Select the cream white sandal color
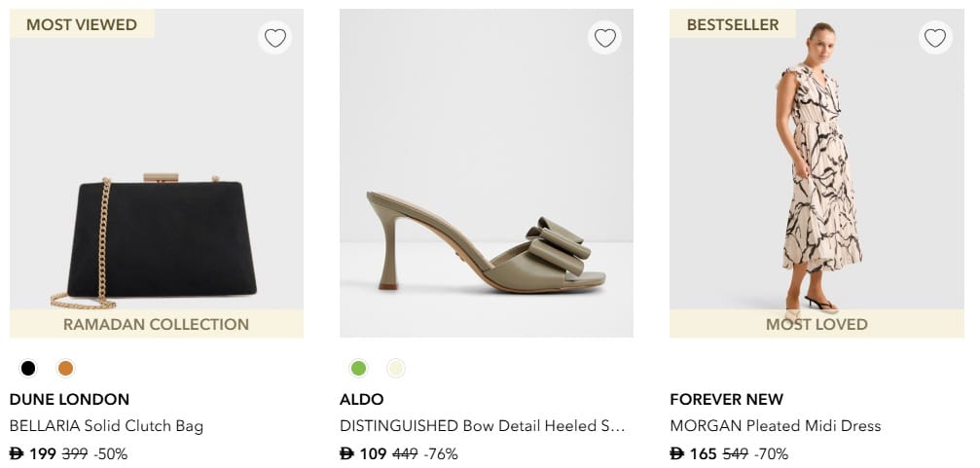The height and width of the screenshot is (468, 980). 395,368
